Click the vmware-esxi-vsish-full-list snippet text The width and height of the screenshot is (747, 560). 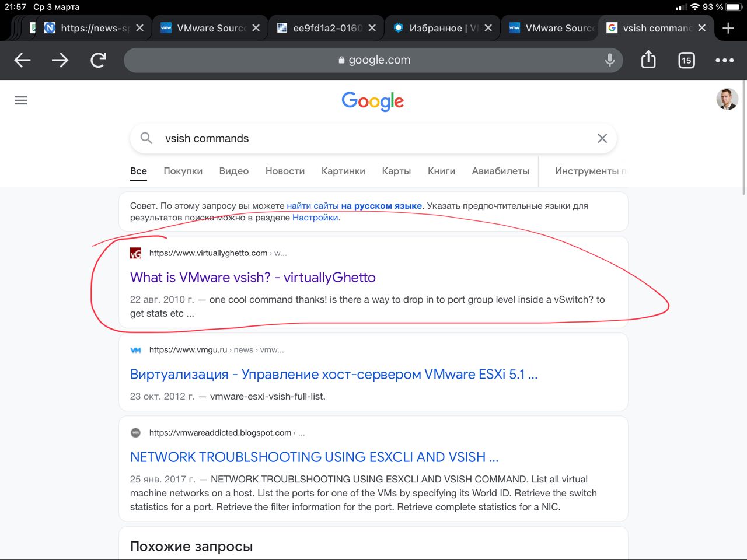coord(268,396)
